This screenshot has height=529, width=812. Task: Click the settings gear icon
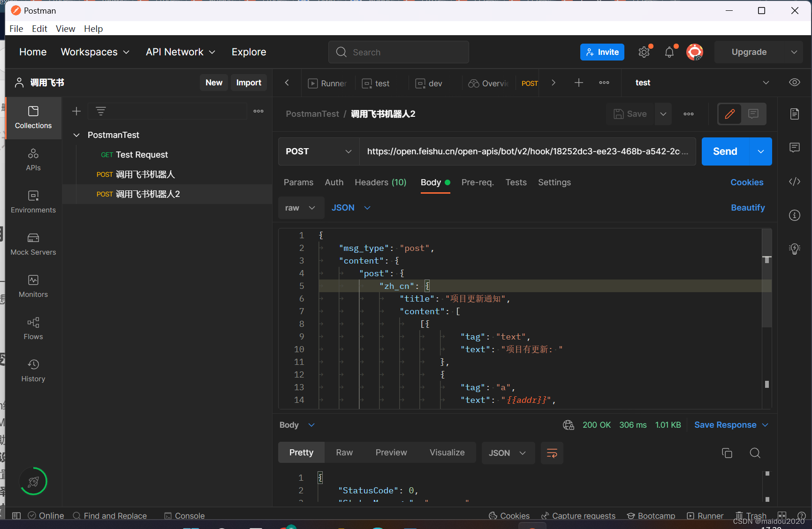coord(645,52)
